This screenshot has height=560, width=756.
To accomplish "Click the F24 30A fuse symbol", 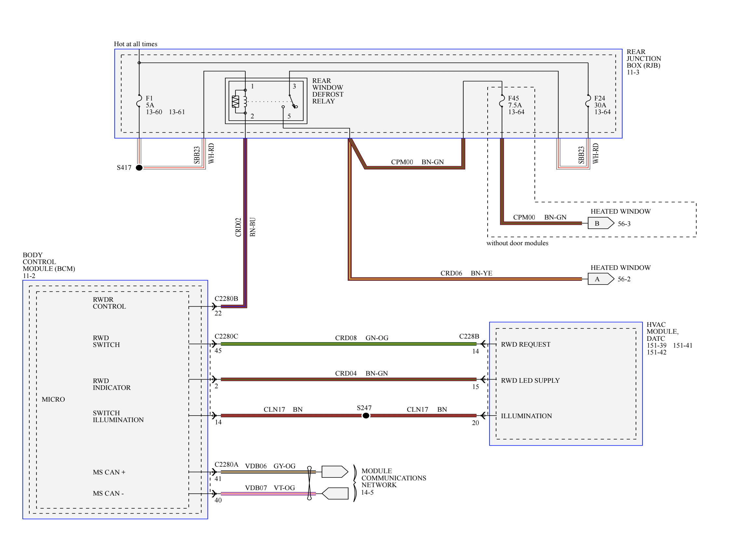I will coord(588,101).
